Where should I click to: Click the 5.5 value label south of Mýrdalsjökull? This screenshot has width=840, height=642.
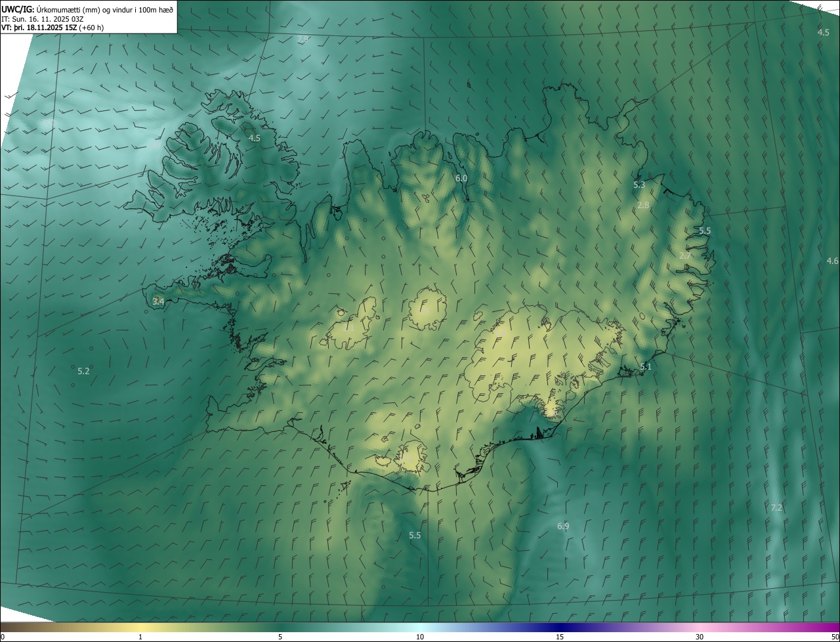pyautogui.click(x=415, y=536)
